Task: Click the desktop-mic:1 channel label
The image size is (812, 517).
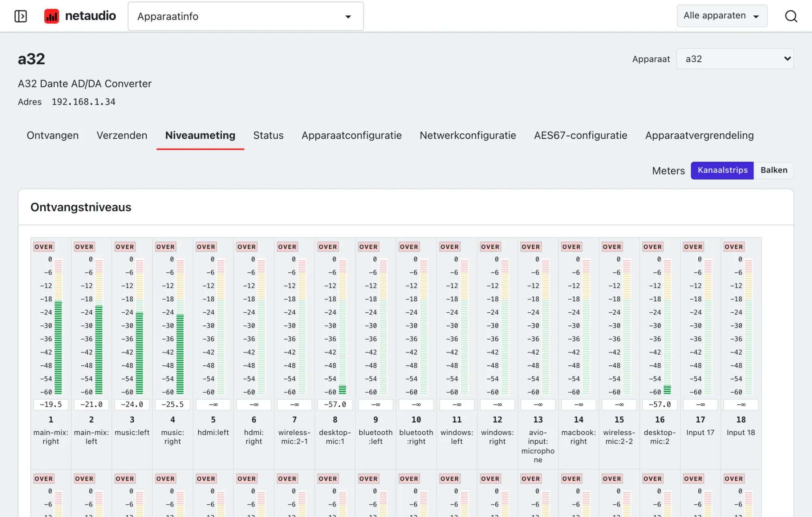Action: (x=335, y=437)
